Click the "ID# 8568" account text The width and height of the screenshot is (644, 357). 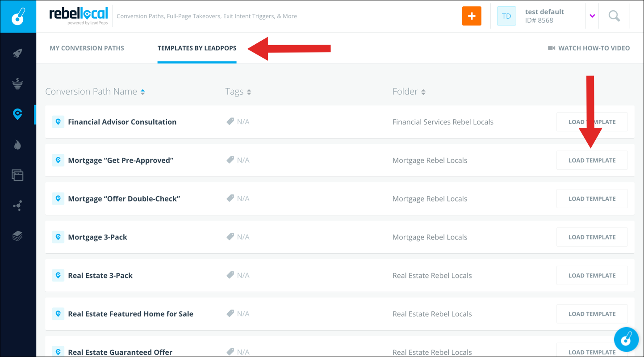tap(539, 21)
